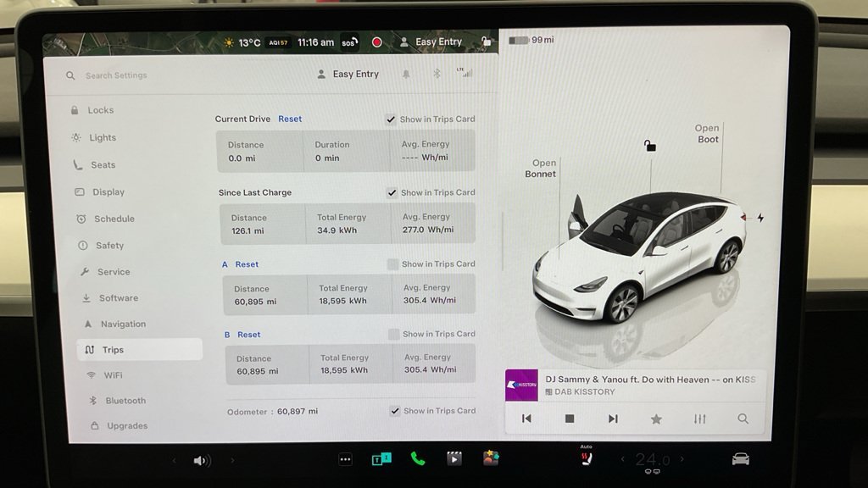Open the phone app in bottom bar
The width and height of the screenshot is (868, 488).
click(417, 458)
